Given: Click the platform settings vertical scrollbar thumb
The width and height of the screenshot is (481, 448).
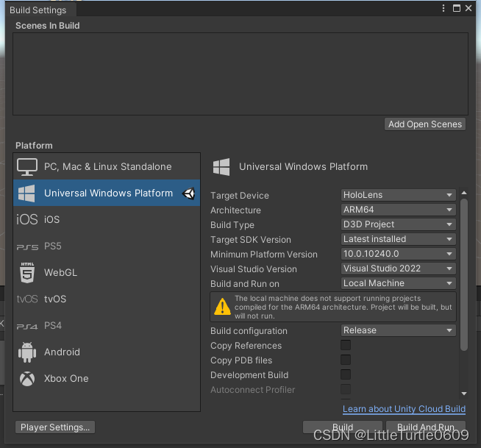Looking at the screenshot, I should point(464,274).
